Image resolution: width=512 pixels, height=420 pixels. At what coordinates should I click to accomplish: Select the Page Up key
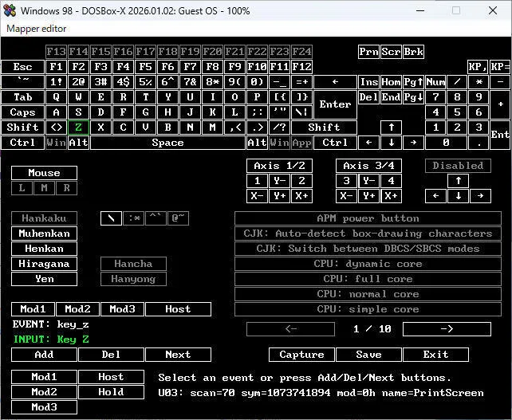click(x=413, y=81)
